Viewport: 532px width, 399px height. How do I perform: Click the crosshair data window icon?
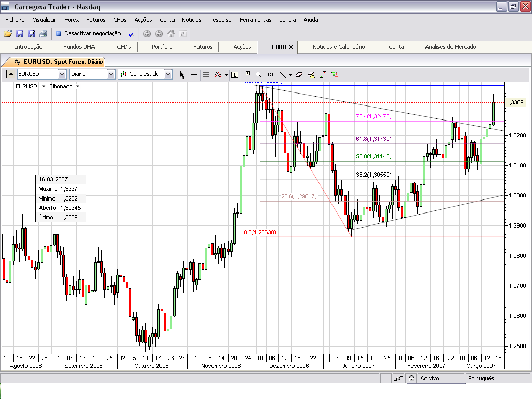point(247,74)
